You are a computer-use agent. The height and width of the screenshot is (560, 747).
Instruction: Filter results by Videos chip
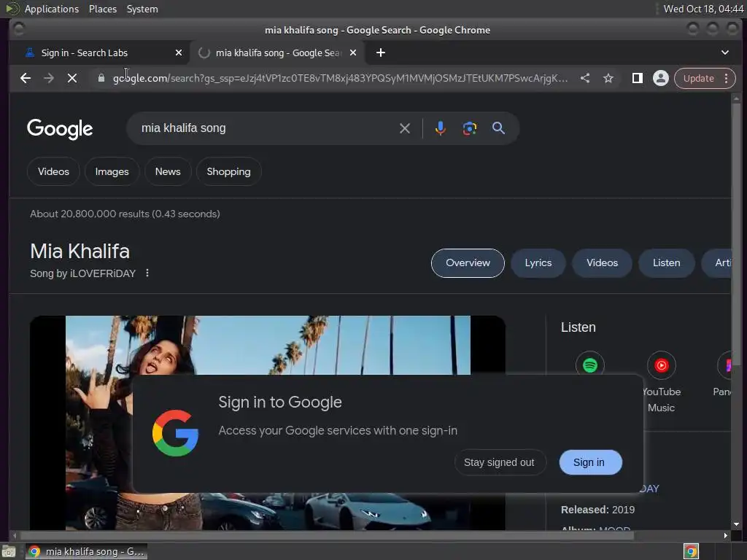coord(53,171)
